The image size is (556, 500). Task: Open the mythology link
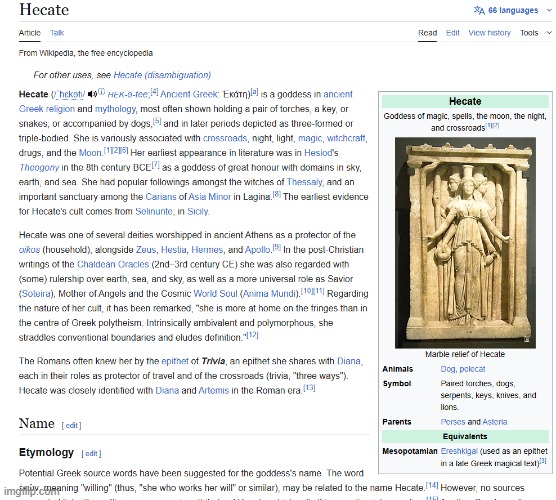116,109
